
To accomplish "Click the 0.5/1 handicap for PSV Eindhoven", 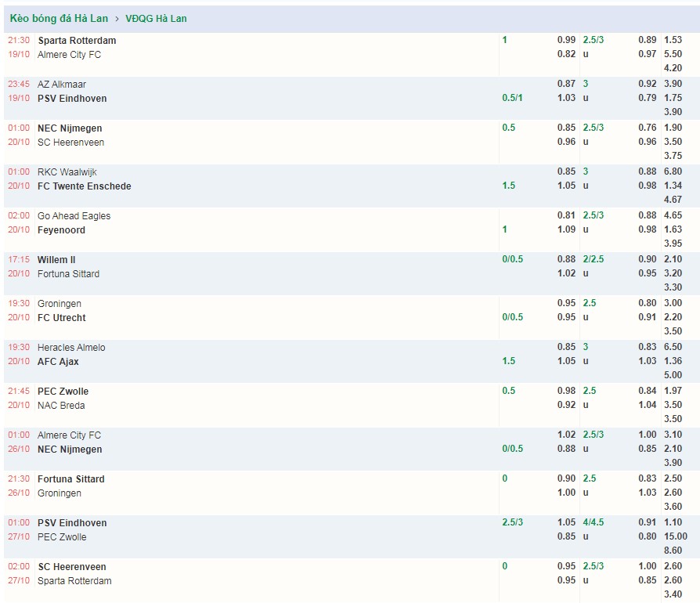I will coord(512,98).
